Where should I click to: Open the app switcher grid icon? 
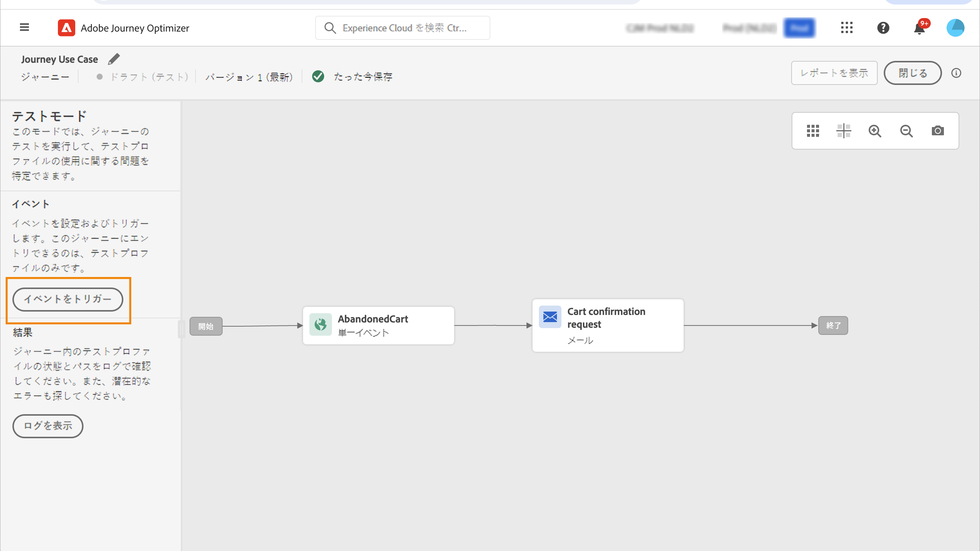click(847, 27)
